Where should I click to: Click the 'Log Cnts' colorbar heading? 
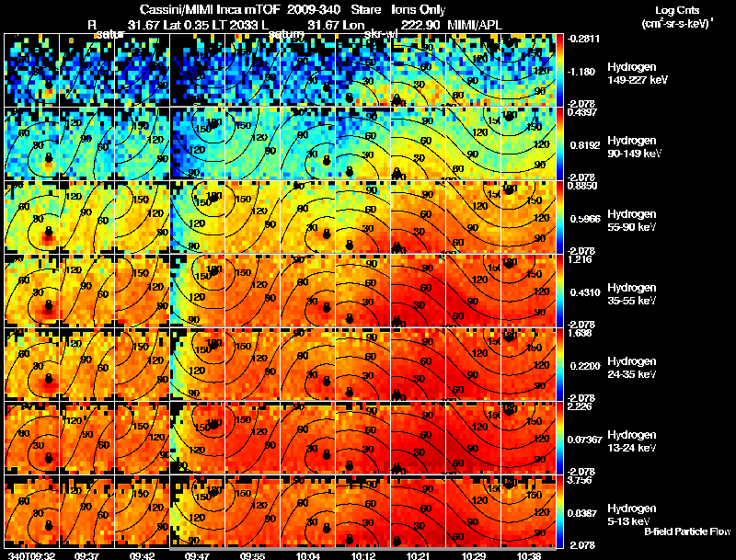677,10
